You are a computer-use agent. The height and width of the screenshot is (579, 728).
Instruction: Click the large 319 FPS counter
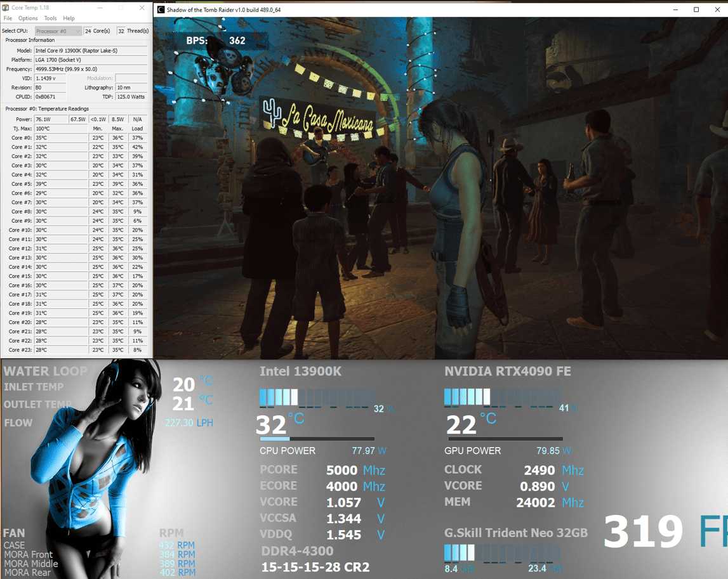666,531
